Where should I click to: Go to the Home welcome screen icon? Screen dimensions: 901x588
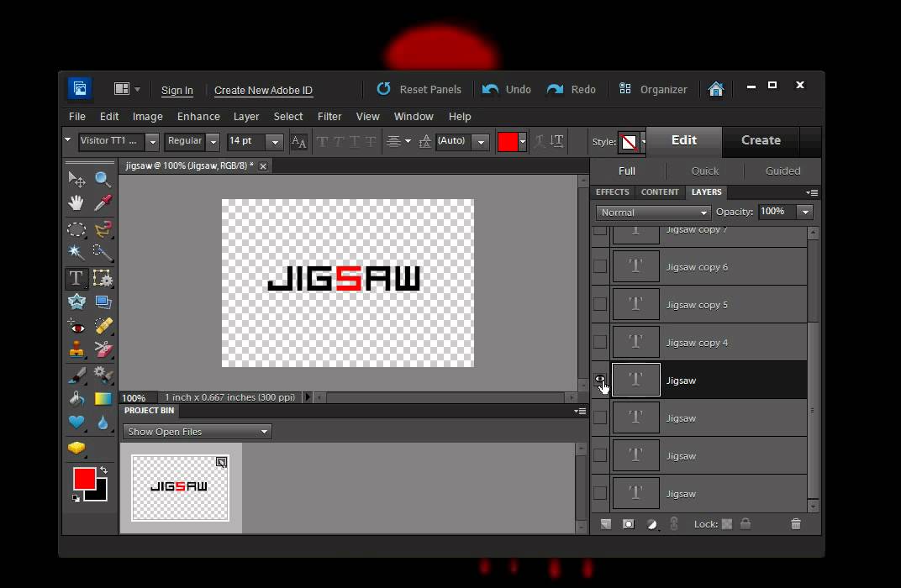pos(716,89)
